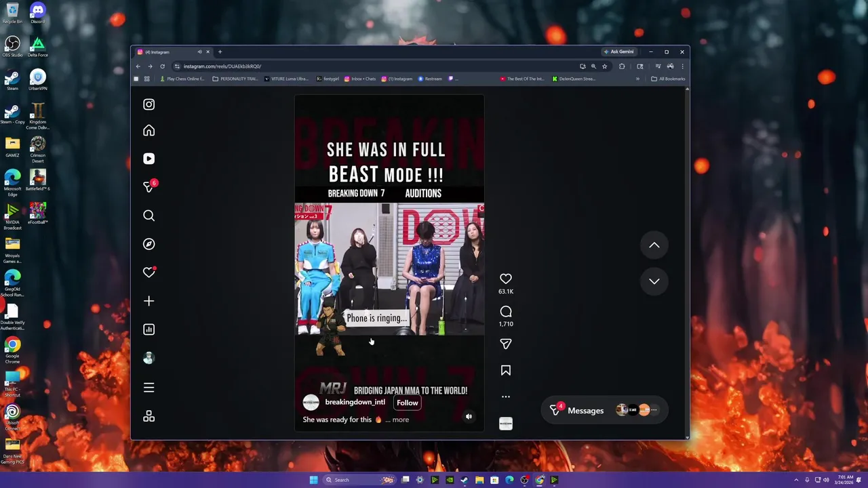Open The Best Of The Int... bookmark
Screen dimensions: 868x488
(522, 79)
